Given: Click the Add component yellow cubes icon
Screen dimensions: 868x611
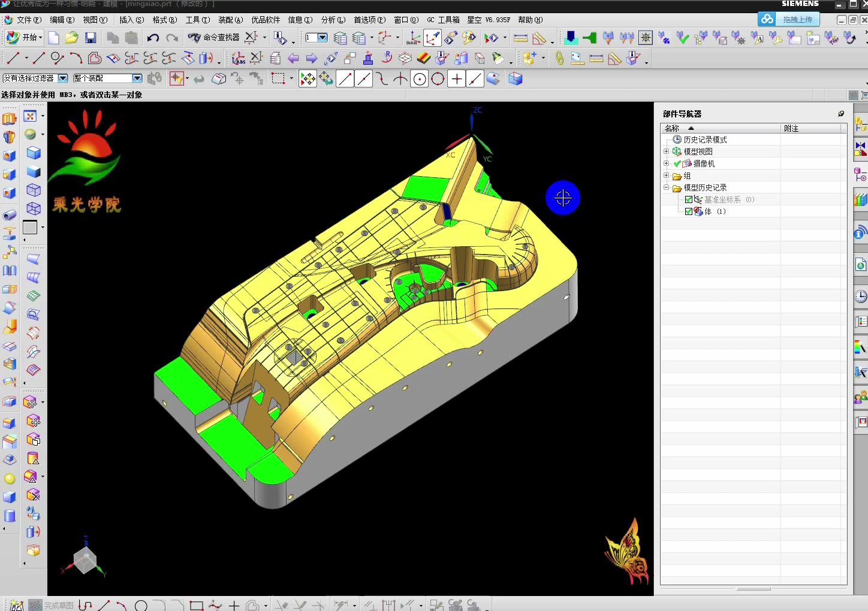Looking at the screenshot, I should pyautogui.click(x=529, y=58).
